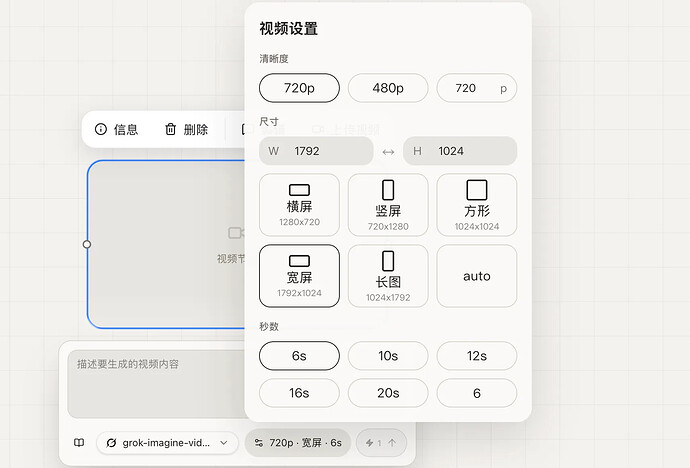Set duration to 6s
Screen dimensions: 690x468
coord(299,356)
